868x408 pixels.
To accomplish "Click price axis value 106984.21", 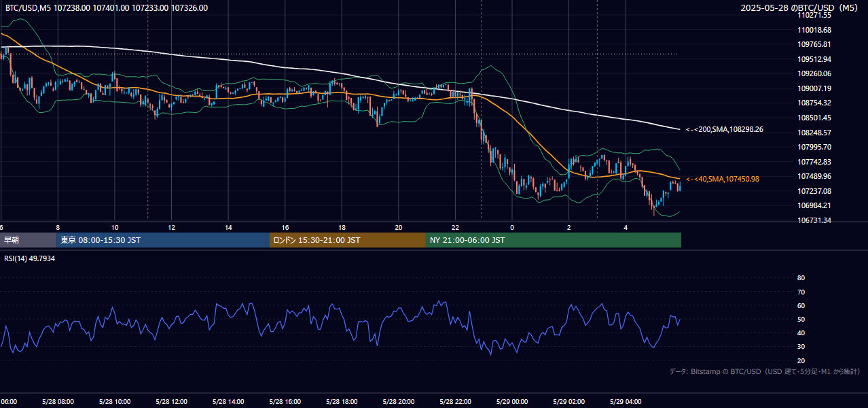I will (x=816, y=205).
